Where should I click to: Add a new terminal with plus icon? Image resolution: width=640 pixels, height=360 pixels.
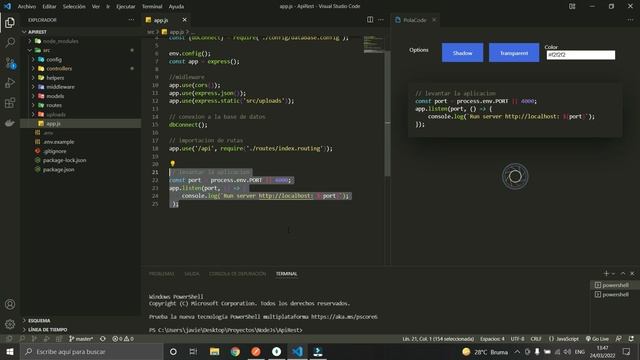point(606,273)
